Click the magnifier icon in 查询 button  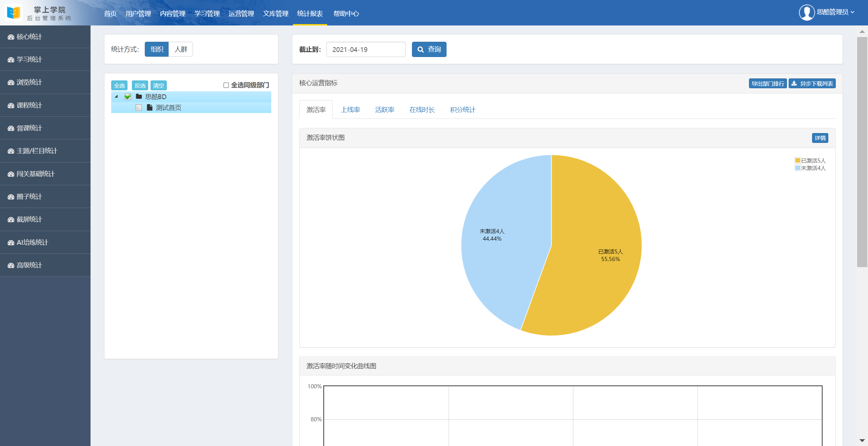point(420,50)
